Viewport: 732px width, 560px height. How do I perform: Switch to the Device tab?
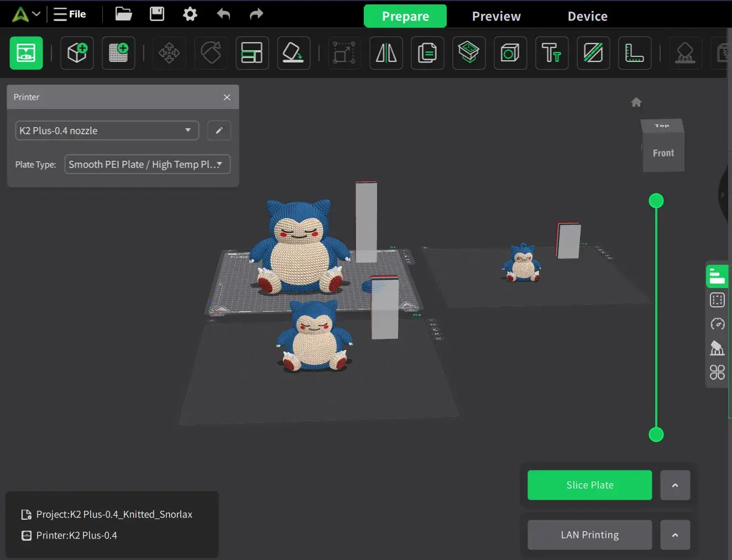tap(587, 16)
